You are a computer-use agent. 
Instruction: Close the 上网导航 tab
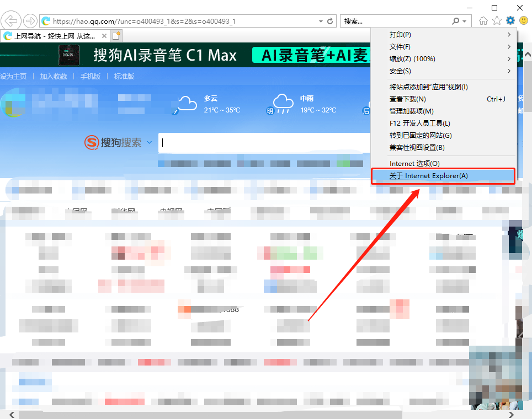click(104, 36)
